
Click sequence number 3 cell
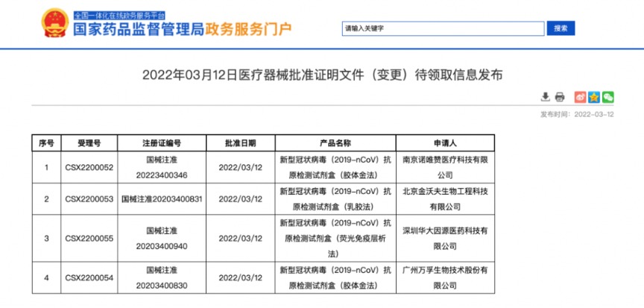[x=46, y=239]
